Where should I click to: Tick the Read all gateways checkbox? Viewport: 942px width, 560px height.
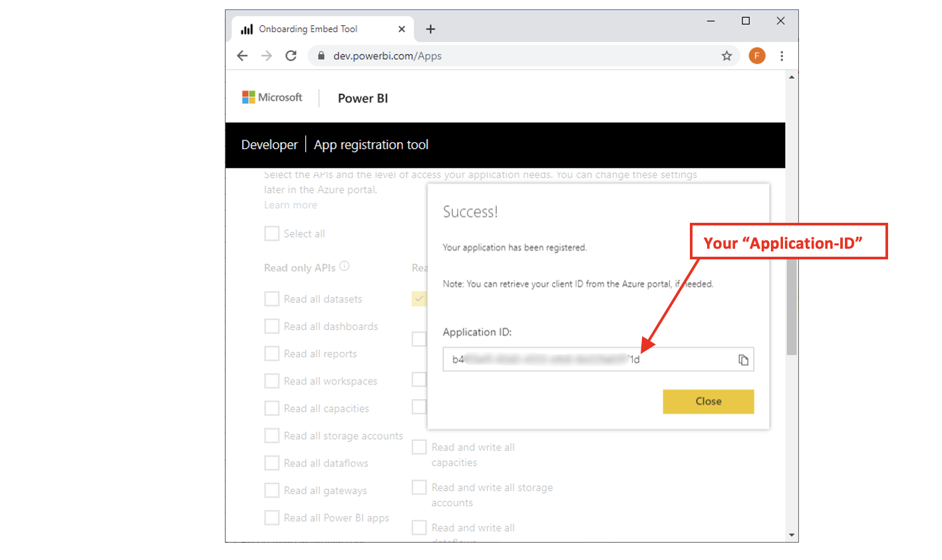coord(271,490)
